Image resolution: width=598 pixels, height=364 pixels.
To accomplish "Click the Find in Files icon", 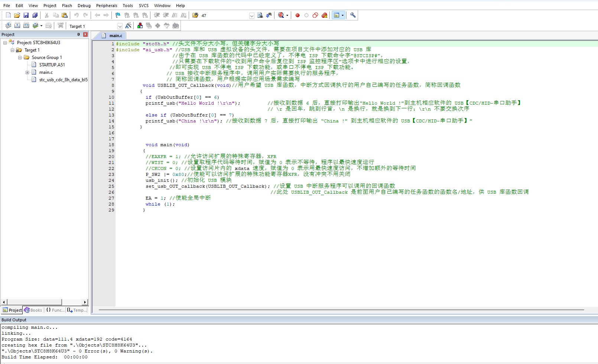I will (195, 15).
